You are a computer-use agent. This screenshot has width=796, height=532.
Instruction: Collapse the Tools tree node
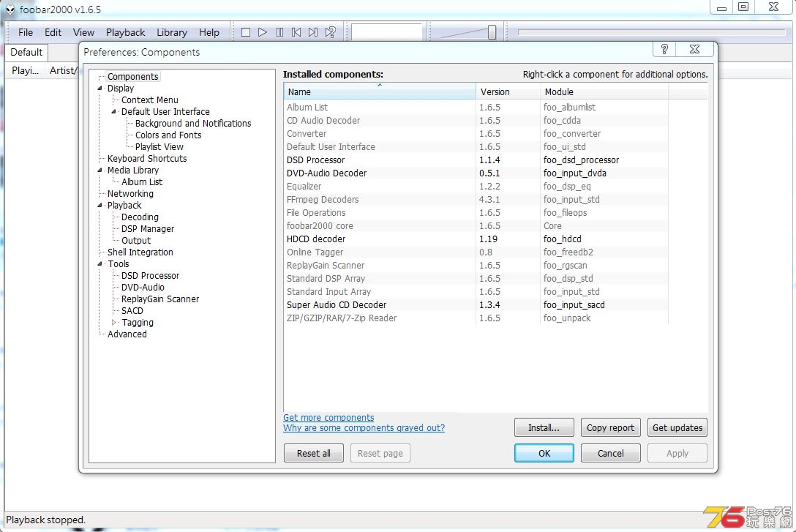pos(100,264)
